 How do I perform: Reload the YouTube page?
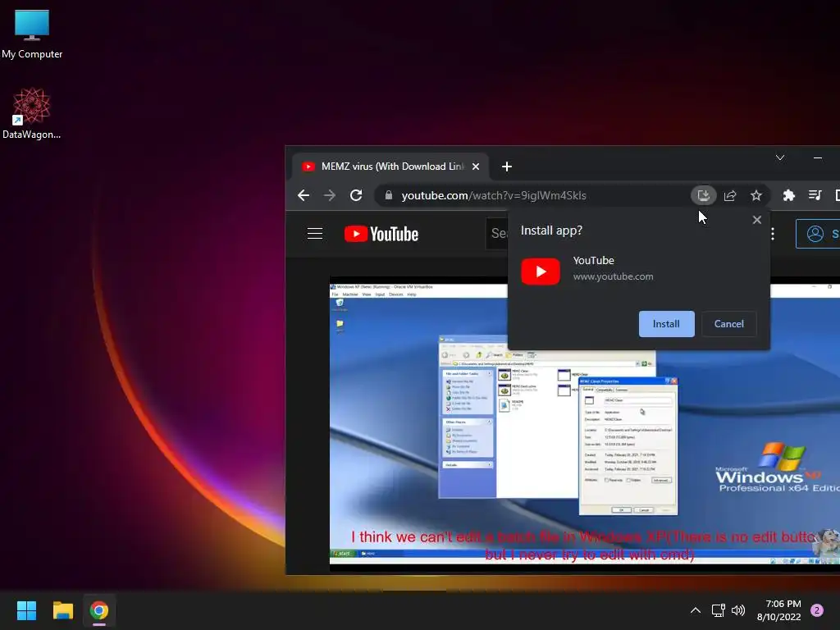pyautogui.click(x=356, y=195)
